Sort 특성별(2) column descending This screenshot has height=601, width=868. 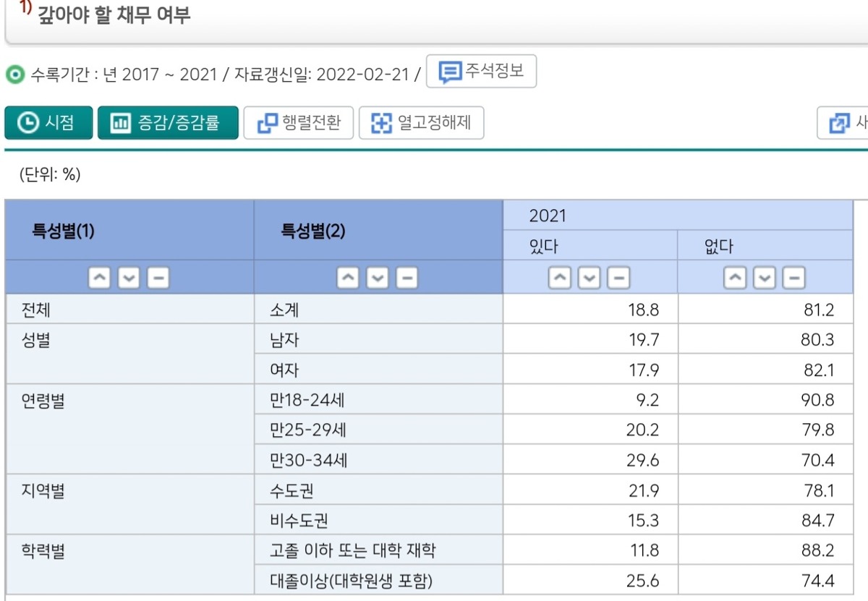[378, 278]
